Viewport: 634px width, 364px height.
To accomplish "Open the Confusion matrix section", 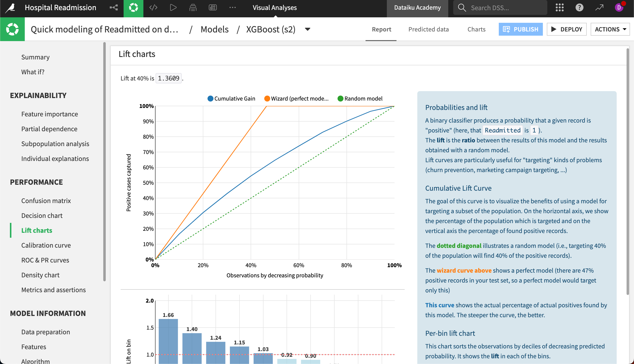I will click(46, 201).
